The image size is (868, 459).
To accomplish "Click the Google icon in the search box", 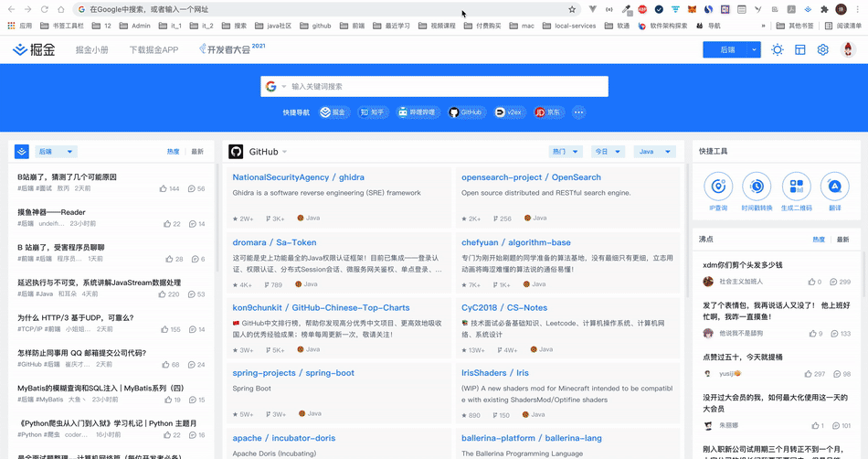I will (x=270, y=86).
